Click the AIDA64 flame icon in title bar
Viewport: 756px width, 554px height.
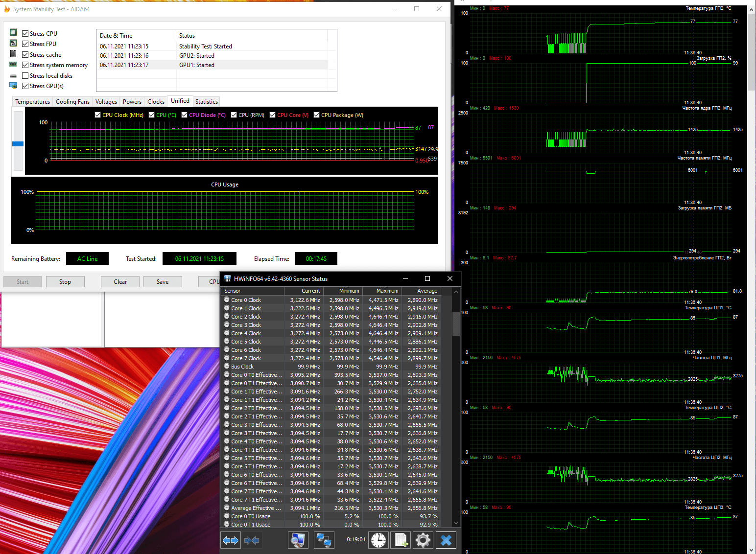click(x=7, y=9)
